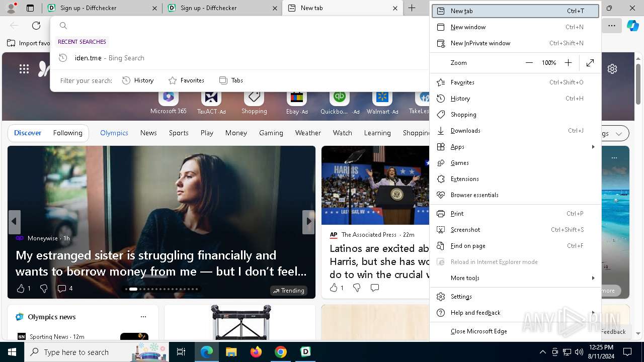The image size is (644, 362).
Task: Open Settings from Edge menu
Action: point(515,297)
